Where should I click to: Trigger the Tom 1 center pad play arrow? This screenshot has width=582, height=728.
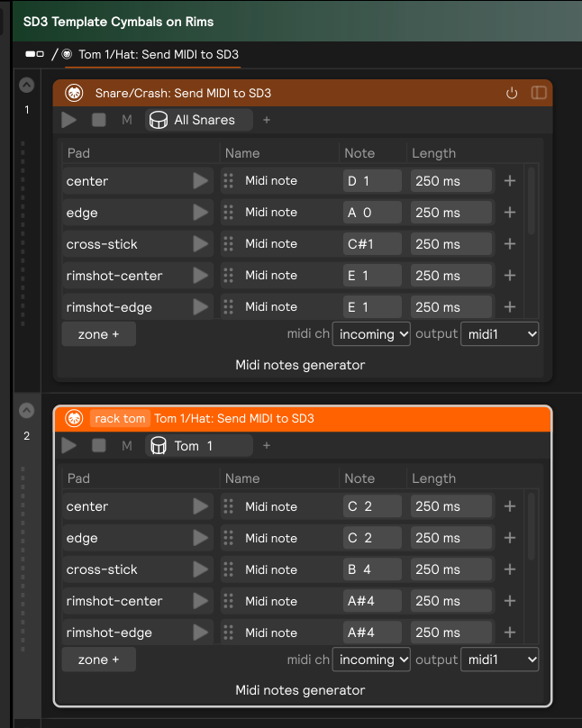coord(200,506)
